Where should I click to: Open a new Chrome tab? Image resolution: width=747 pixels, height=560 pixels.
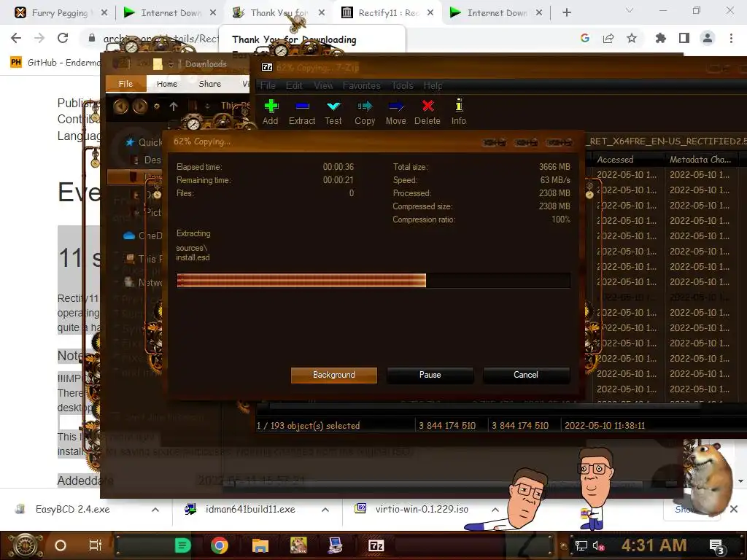(x=566, y=13)
